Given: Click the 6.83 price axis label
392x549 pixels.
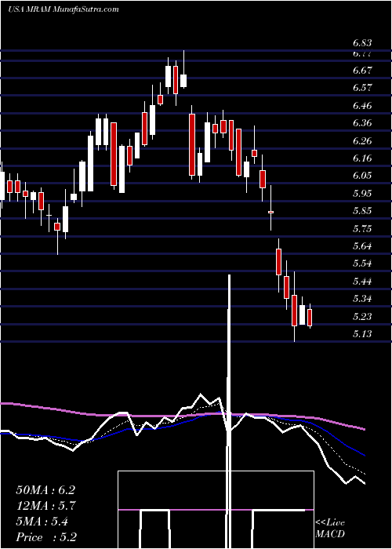Looking at the screenshot, I should [362, 43].
